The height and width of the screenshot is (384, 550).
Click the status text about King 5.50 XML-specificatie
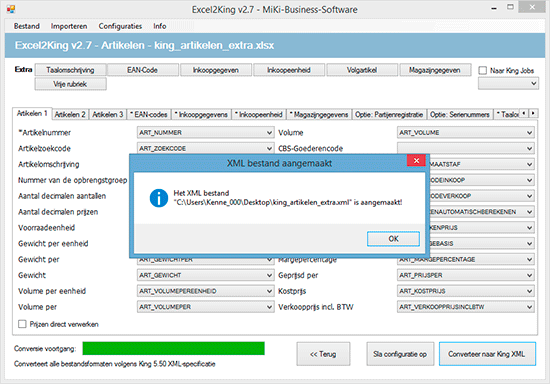coord(115,364)
